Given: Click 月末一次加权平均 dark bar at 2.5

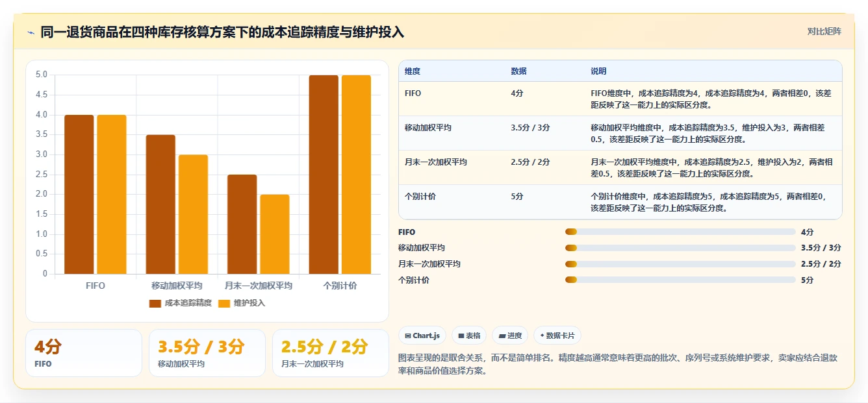Looking at the screenshot, I should [242, 225].
